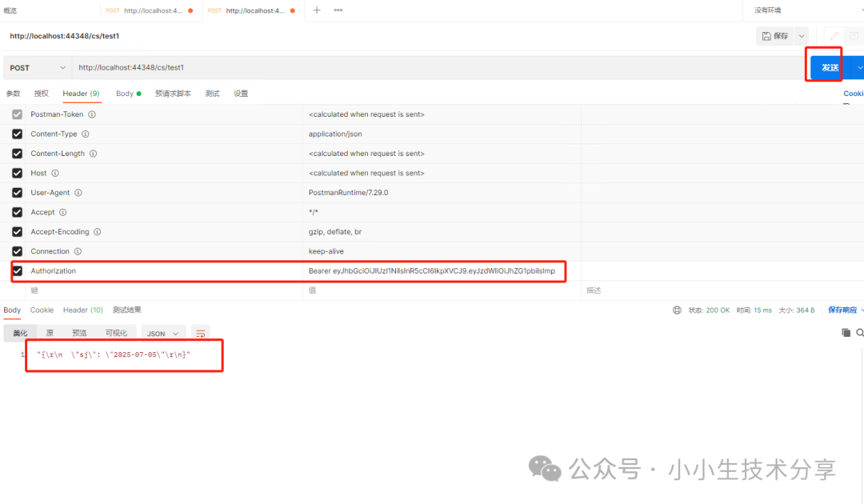Uncheck the Connection header checkbox
Viewport: 864px width, 504px height.
(17, 251)
